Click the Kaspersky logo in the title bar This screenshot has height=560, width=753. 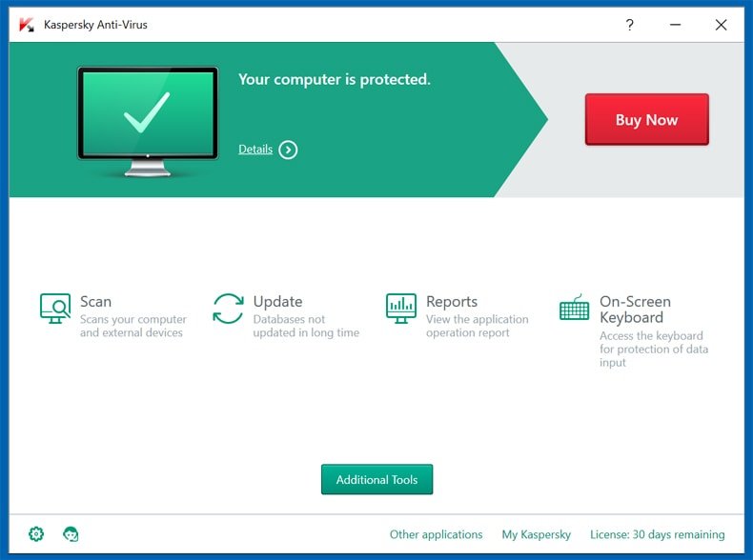click(x=27, y=25)
